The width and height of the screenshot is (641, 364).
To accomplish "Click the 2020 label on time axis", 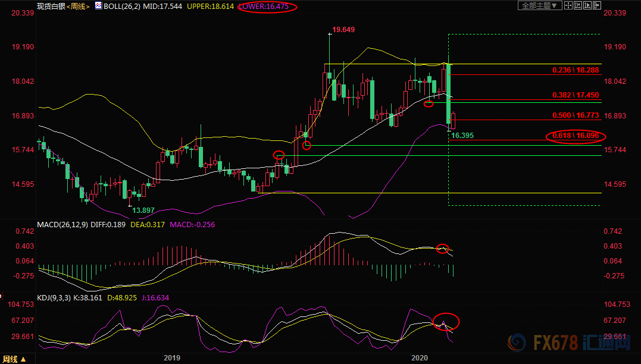I will click(x=420, y=357).
